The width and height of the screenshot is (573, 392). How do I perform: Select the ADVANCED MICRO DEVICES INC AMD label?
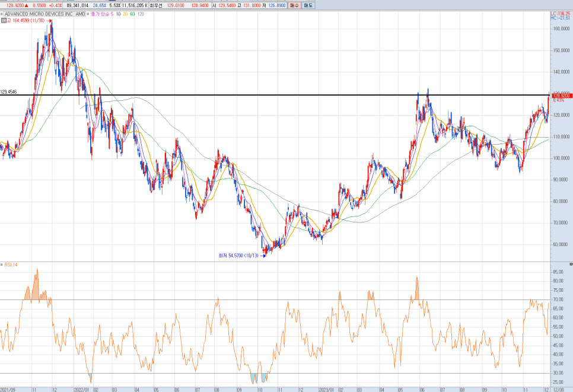(44, 14)
